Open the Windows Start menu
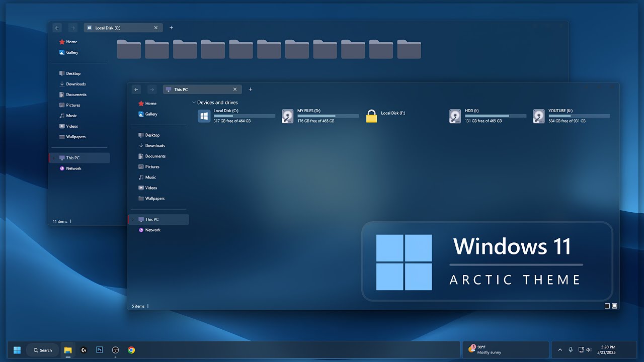 click(x=17, y=350)
